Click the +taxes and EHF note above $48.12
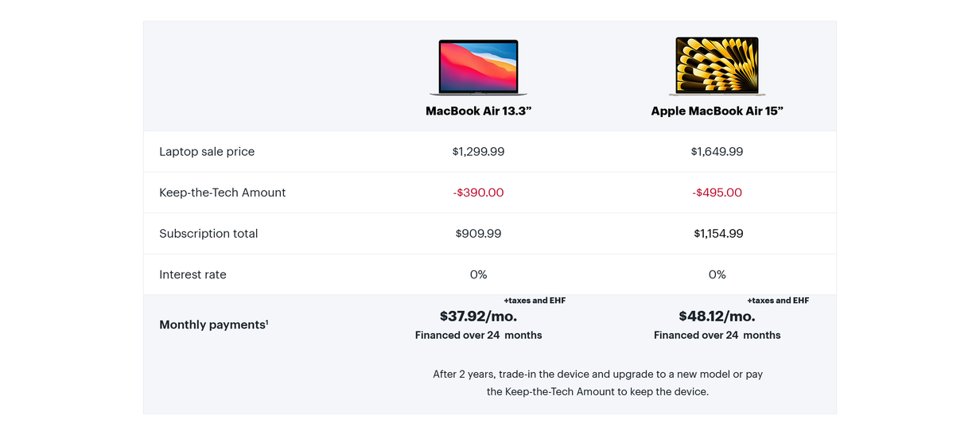Image resolution: width=980 pixels, height=435 pixels. point(778,301)
